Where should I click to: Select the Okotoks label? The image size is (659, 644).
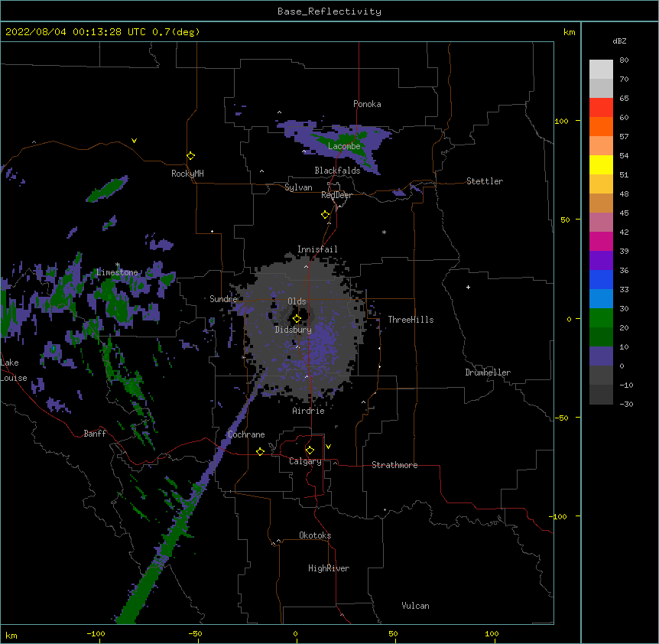[x=315, y=535]
